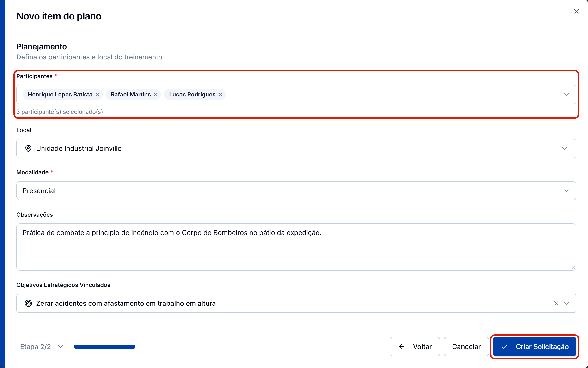Click the step progress bar

coord(105,347)
